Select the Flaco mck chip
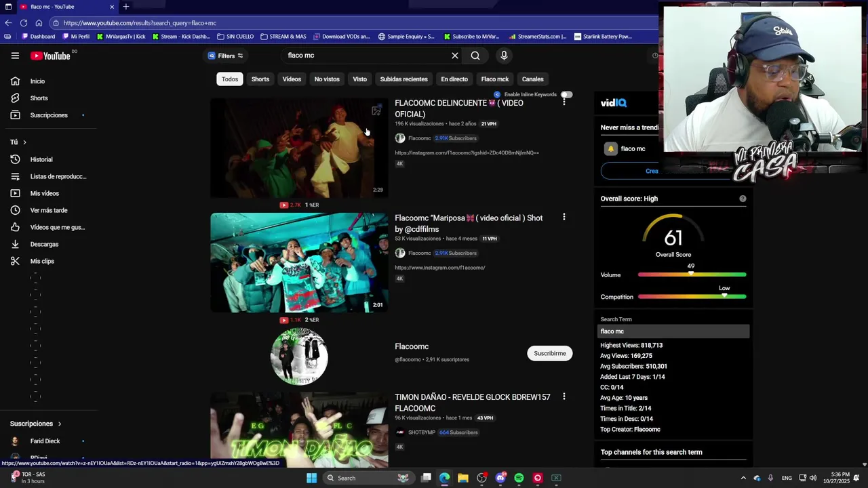 [494, 79]
